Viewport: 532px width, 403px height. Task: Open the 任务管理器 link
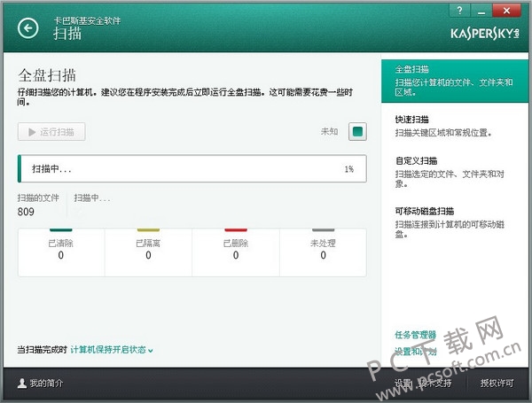415,335
